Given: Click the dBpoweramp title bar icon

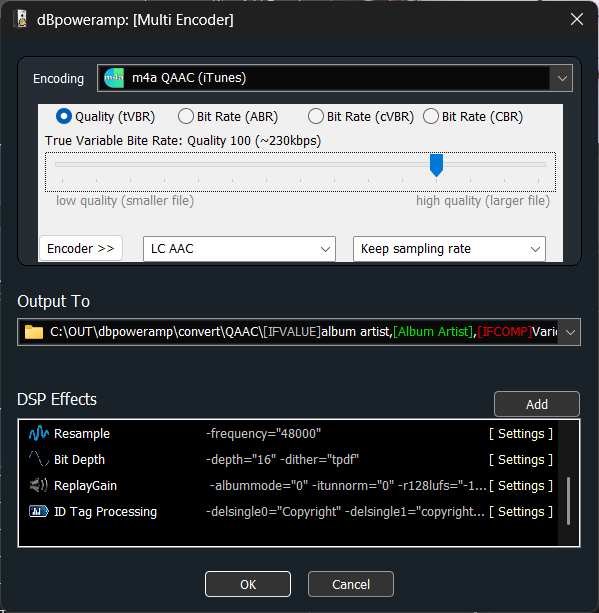Looking at the screenshot, I should pyautogui.click(x=22, y=19).
